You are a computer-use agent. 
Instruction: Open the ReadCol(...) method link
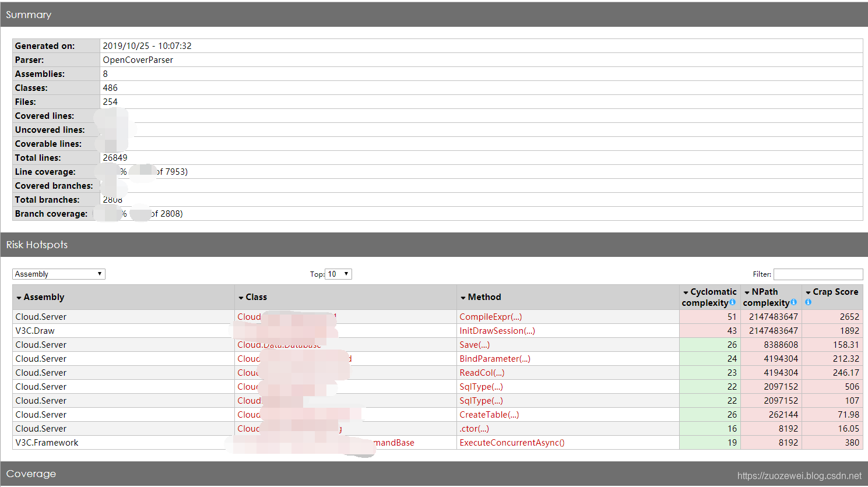[482, 373]
